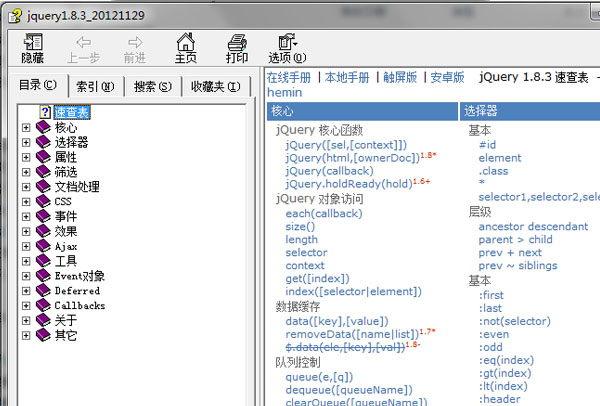Click the Ajax book icon in tree
The image size is (600, 406).
click(x=43, y=245)
